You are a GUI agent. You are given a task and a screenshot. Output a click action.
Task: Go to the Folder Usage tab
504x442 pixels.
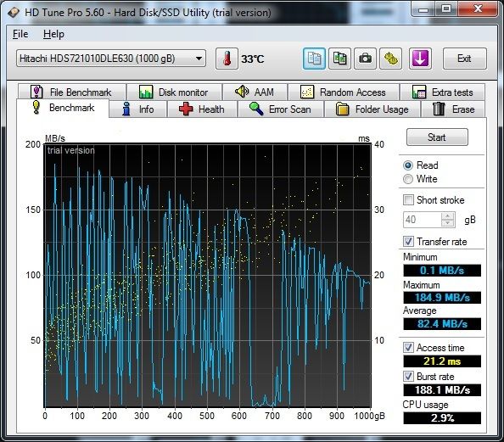pos(372,109)
